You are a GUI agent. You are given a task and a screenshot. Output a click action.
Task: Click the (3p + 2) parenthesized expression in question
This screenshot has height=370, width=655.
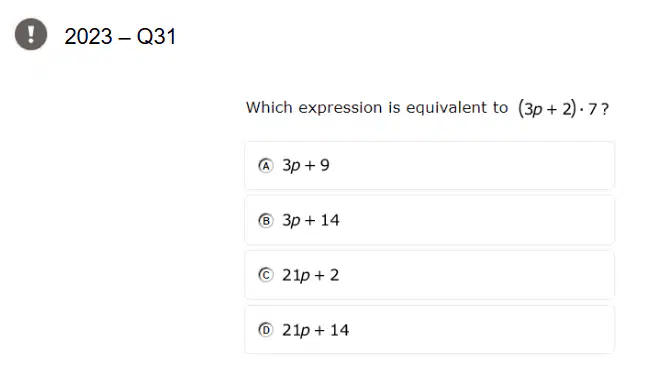(547, 109)
